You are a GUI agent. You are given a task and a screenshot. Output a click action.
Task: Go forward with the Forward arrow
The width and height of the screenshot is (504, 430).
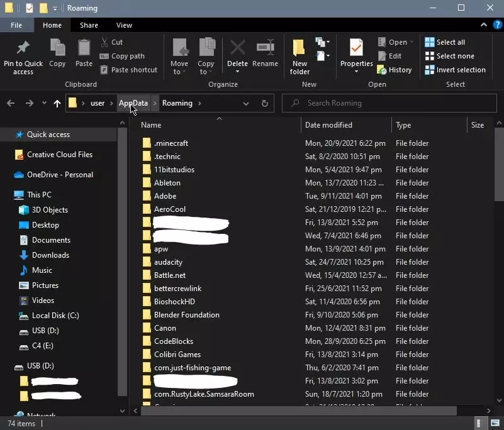coord(29,103)
